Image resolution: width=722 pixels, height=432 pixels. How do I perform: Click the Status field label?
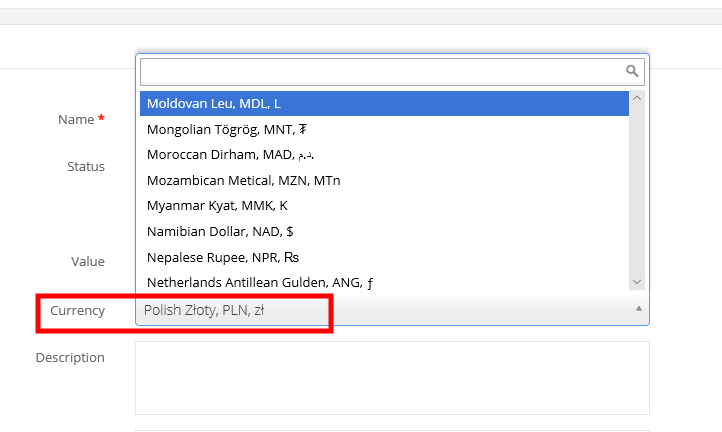click(86, 167)
